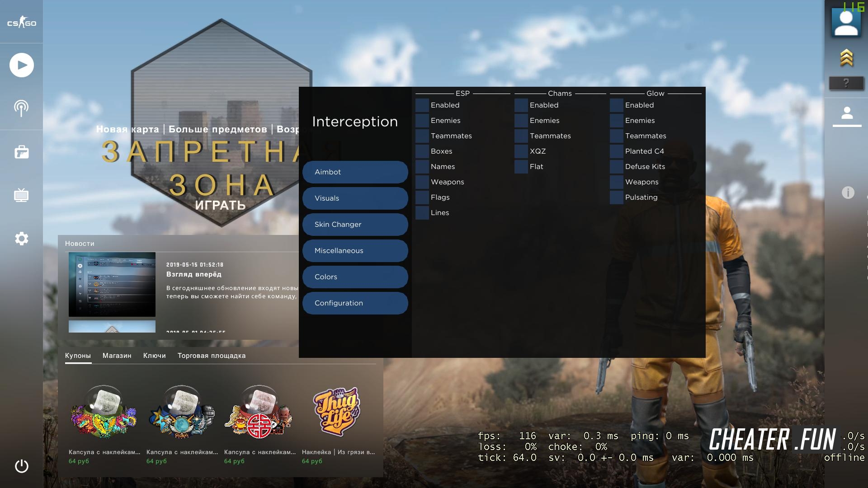Toggle ESP Enabled checkbox

(422, 105)
